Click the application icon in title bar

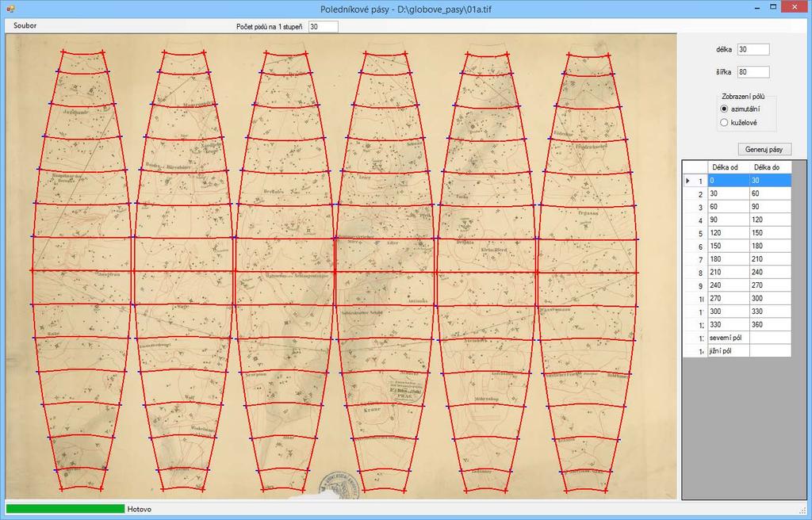click(11, 9)
